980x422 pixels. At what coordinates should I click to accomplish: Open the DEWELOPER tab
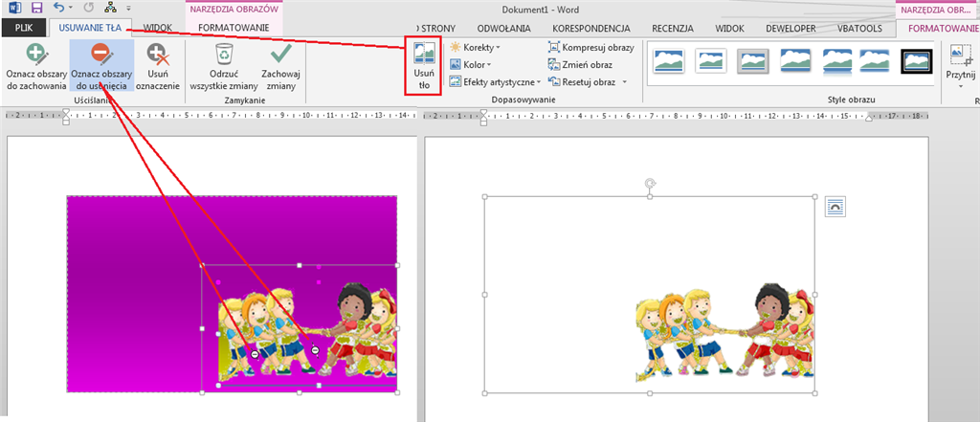(789, 28)
